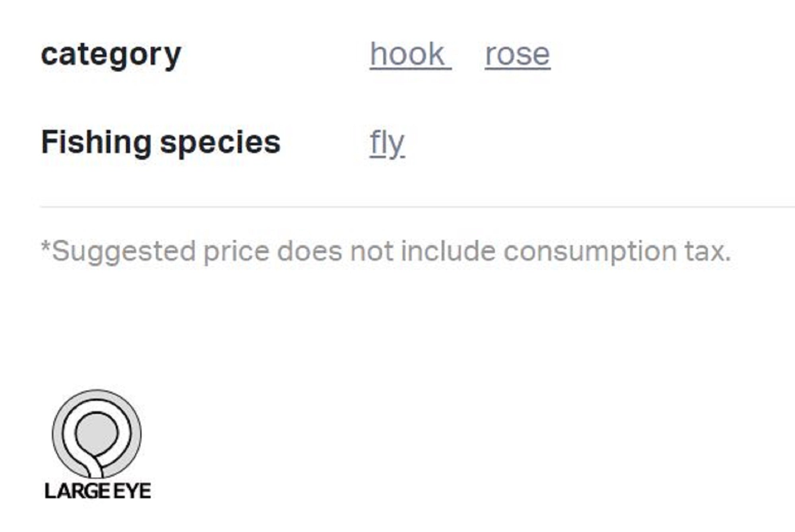Open the rose category link
This screenshot has height=532, width=795.
tap(517, 54)
